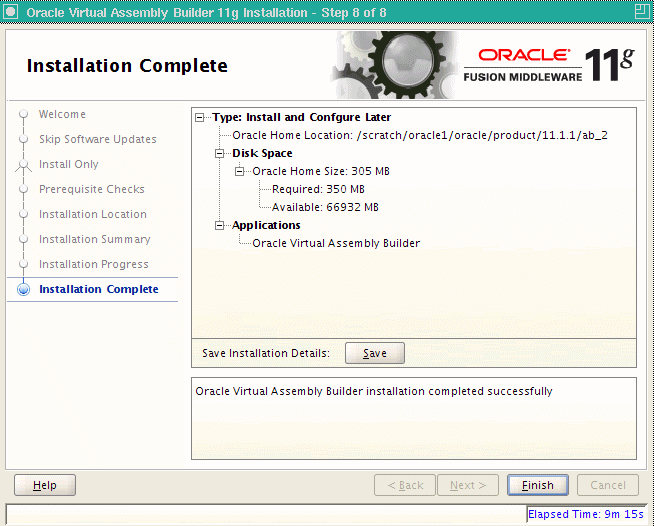The height and width of the screenshot is (526, 654).
Task: Collapse the Applications tree node
Action: (x=219, y=226)
